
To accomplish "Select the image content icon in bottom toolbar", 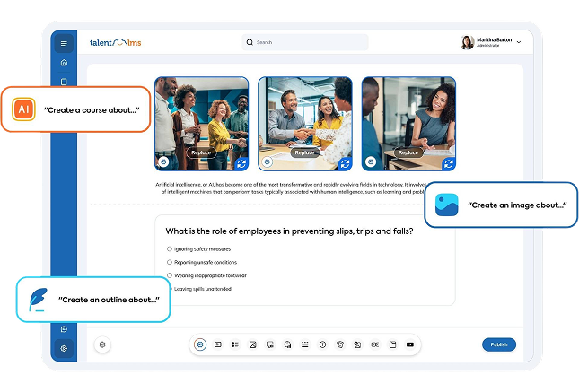I will 253,344.
